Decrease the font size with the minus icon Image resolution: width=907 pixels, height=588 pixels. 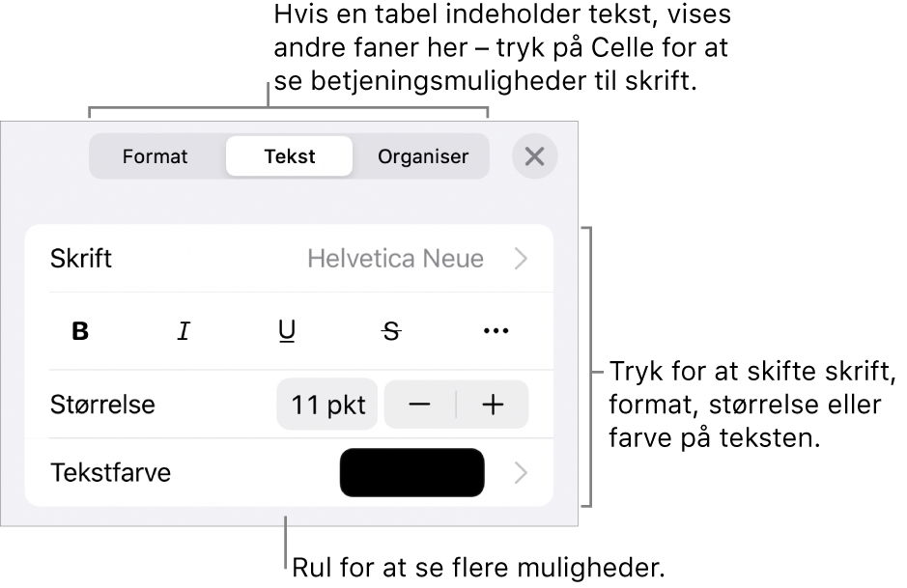(x=420, y=405)
